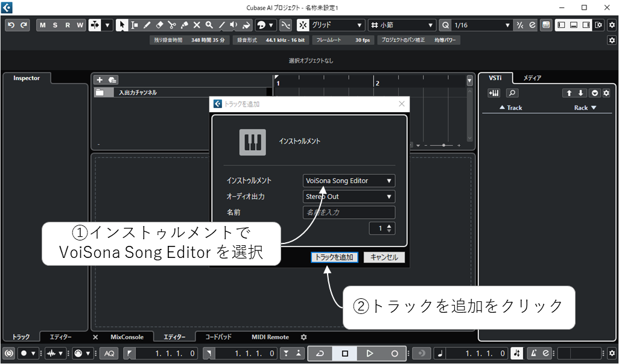Click the add track instrument icon in VSTi panel
This screenshot has width=619, height=364.
pos(494,93)
